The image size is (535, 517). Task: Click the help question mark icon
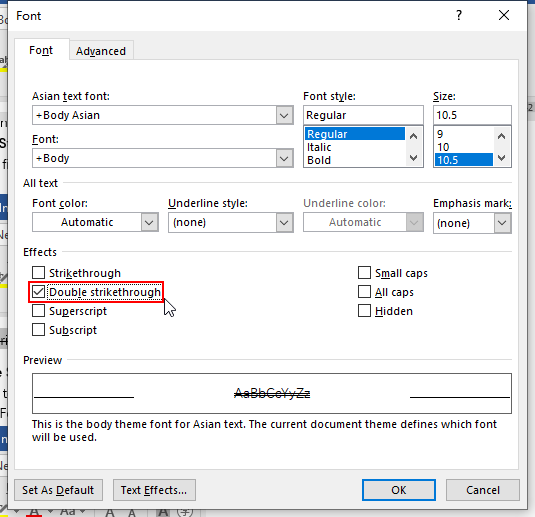(x=459, y=15)
